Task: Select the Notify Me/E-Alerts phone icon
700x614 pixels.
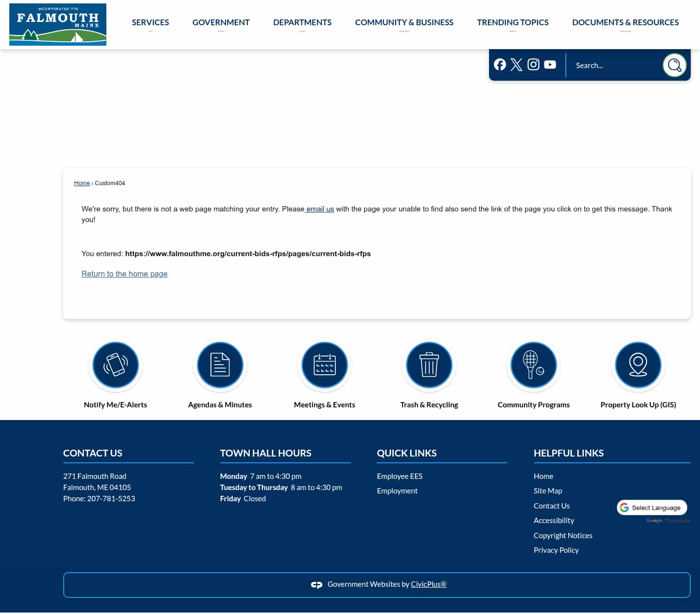Action: pyautogui.click(x=115, y=365)
